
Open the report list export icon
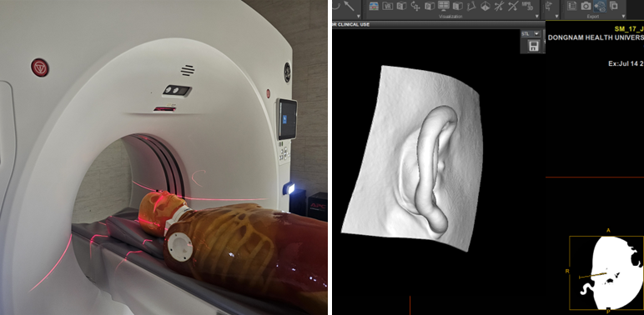pyautogui.click(x=572, y=6)
